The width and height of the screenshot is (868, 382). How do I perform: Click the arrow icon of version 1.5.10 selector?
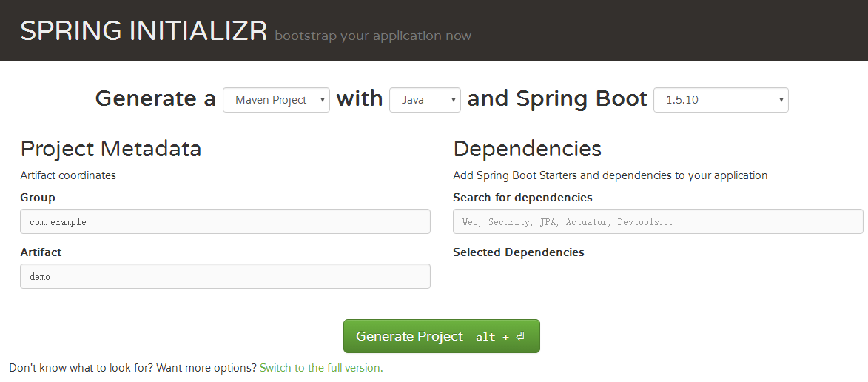click(x=781, y=100)
